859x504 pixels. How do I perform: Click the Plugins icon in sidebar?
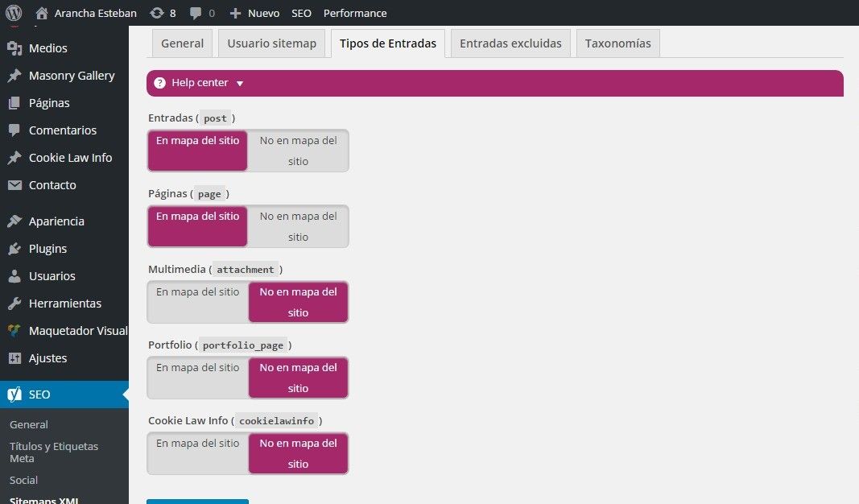coord(14,249)
